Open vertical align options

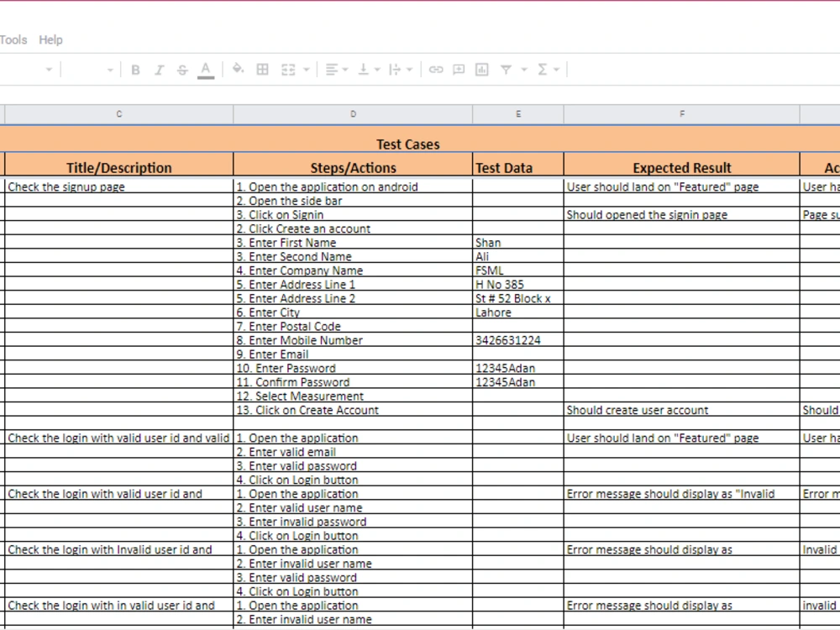point(363,69)
